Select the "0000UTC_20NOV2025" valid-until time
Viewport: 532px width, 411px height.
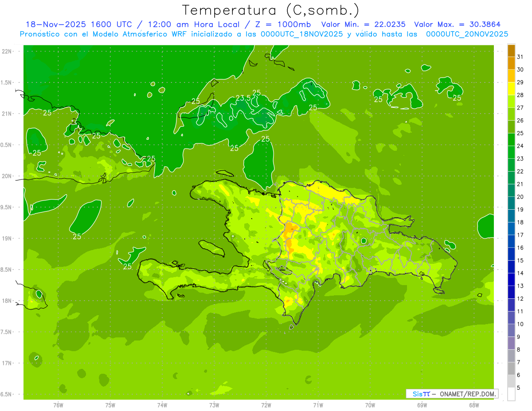click(x=467, y=34)
